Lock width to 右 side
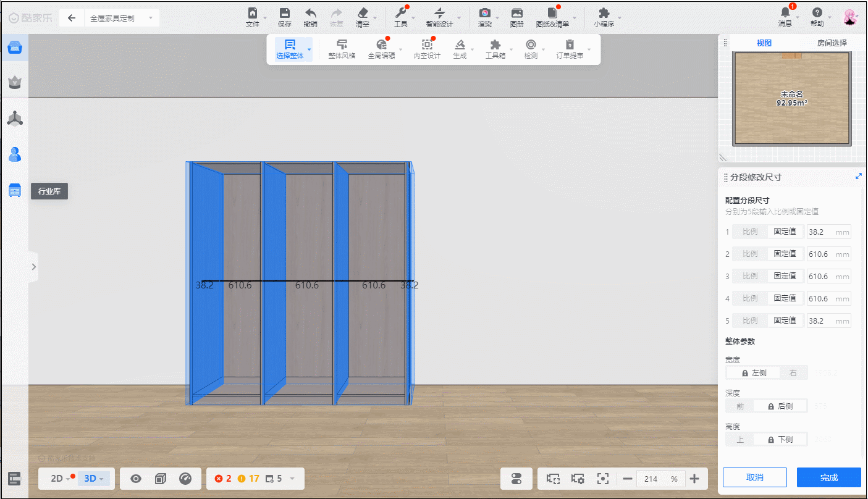Screen dimensions: 868x499 [793, 373]
